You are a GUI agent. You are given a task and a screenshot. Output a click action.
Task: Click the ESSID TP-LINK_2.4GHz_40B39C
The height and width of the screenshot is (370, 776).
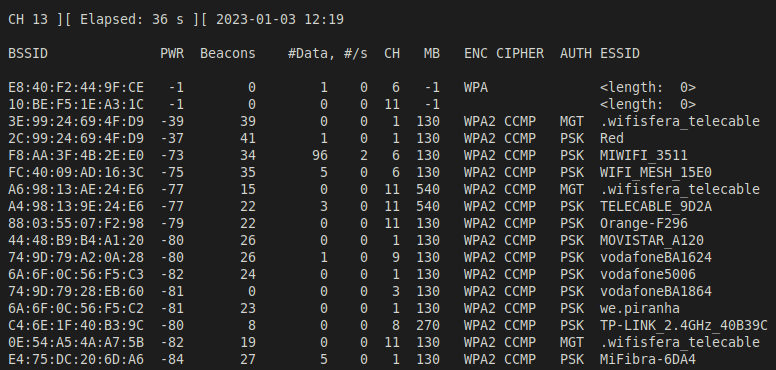point(684,325)
